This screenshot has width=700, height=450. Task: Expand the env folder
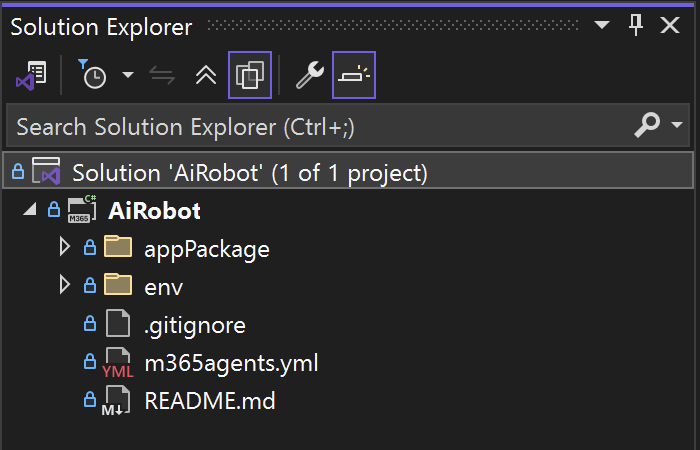(65, 284)
